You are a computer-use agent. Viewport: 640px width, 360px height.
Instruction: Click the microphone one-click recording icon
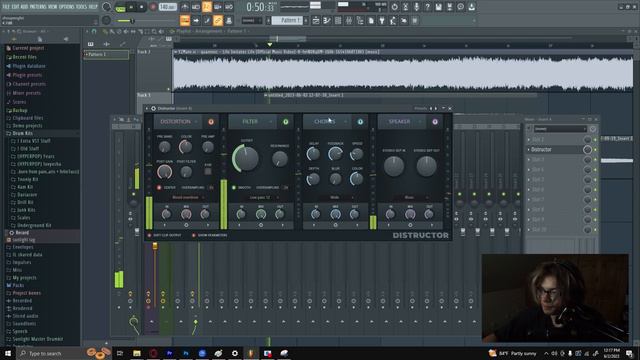click(x=416, y=7)
